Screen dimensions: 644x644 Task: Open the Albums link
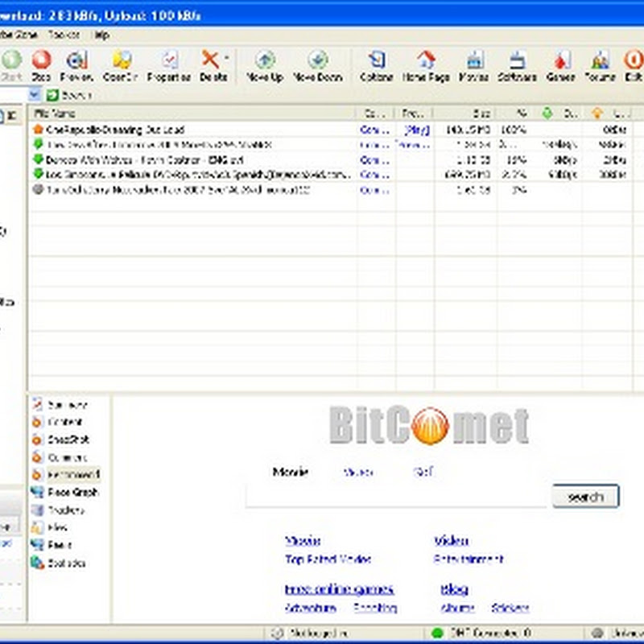click(457, 608)
